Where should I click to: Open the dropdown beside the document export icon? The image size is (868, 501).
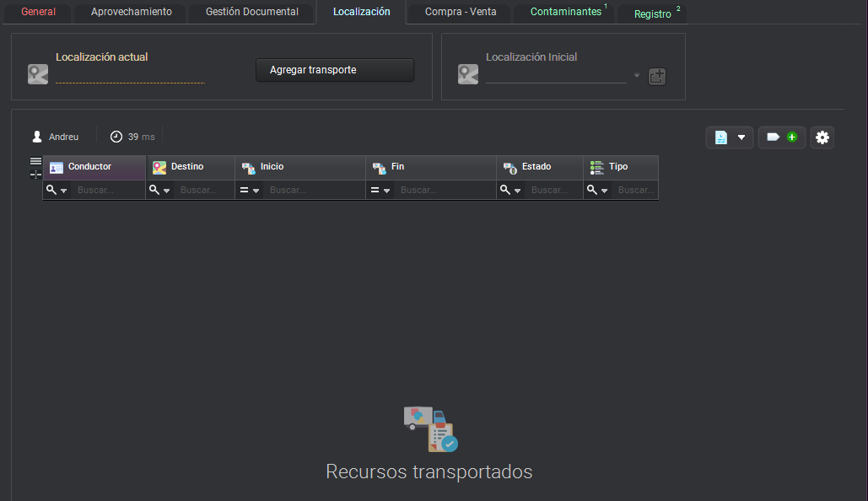(x=741, y=137)
